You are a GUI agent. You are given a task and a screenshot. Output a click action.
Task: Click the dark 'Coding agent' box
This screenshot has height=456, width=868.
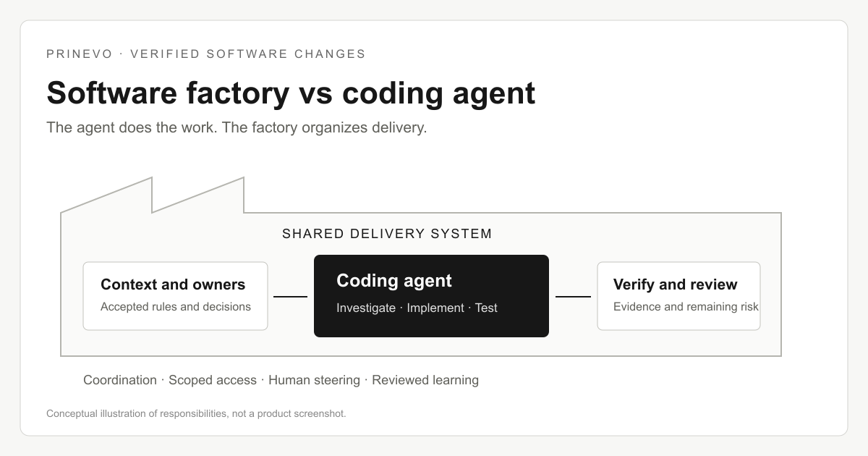coord(431,296)
